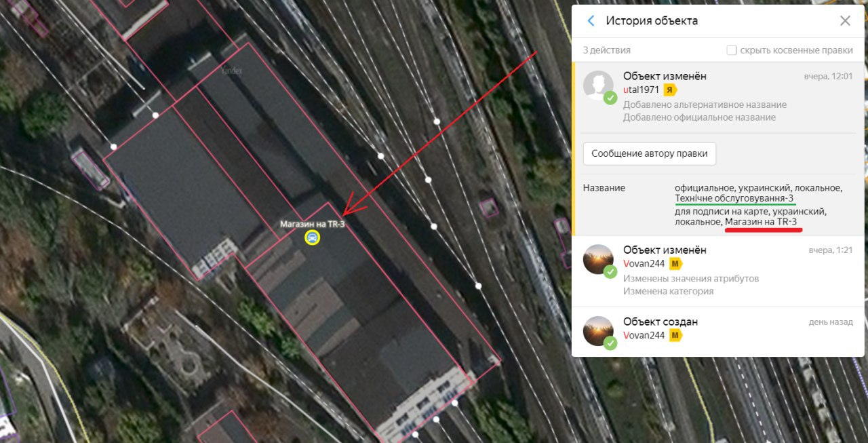Click Добавлено альтернативное название text
Viewport: 868px width, 443px height.
[705, 104]
